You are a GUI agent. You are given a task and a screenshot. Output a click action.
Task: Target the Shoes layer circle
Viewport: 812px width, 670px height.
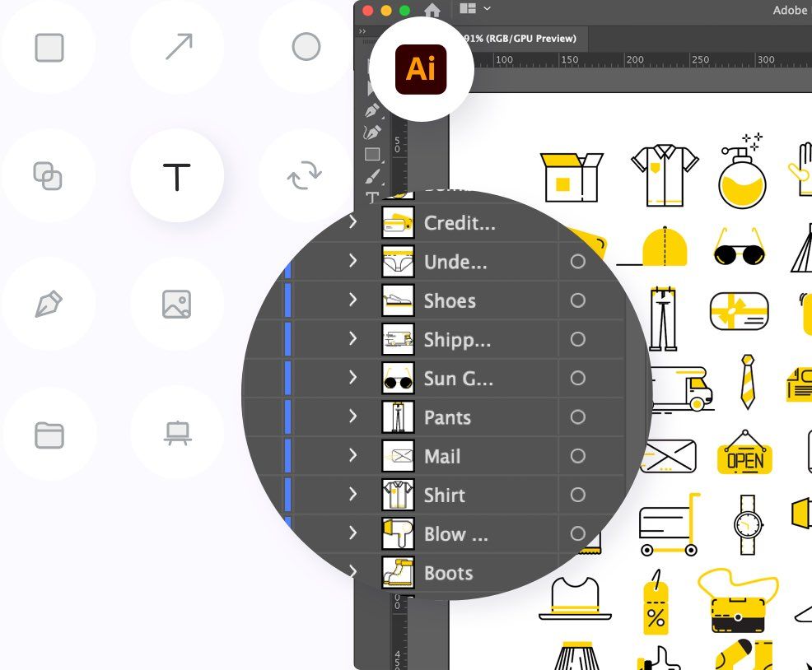[578, 300]
